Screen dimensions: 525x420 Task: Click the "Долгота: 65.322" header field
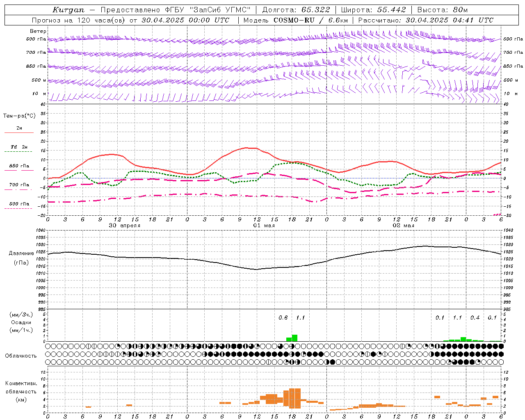[296, 10]
